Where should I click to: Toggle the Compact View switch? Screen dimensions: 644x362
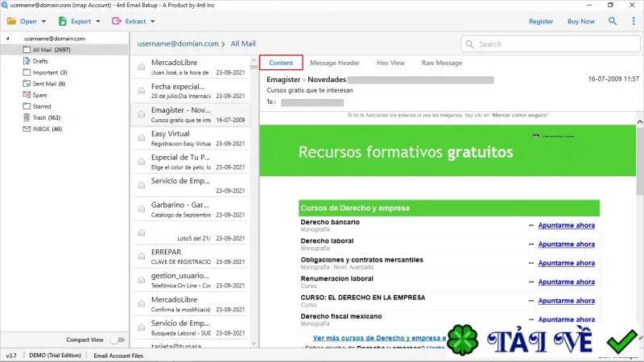coord(118,339)
